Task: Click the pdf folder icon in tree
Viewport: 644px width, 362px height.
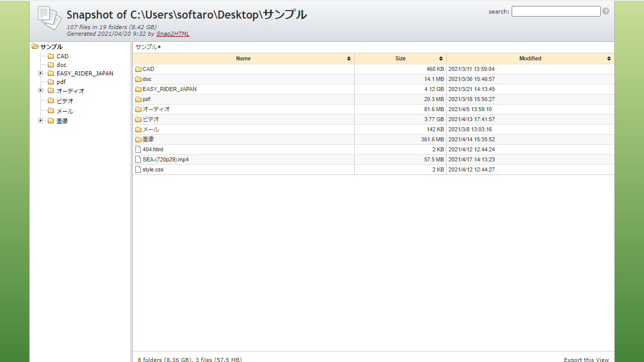Action: point(51,82)
